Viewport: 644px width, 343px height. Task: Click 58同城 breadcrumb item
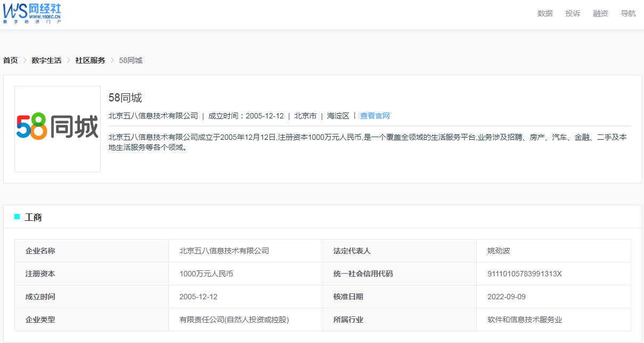(x=131, y=60)
